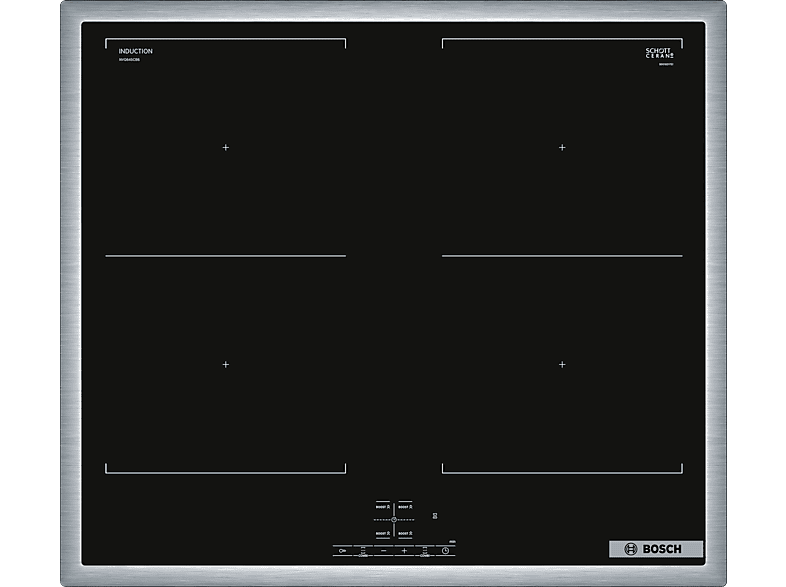Tap the timer clock symbol
This screenshot has width=786, height=587.
pyautogui.click(x=445, y=551)
